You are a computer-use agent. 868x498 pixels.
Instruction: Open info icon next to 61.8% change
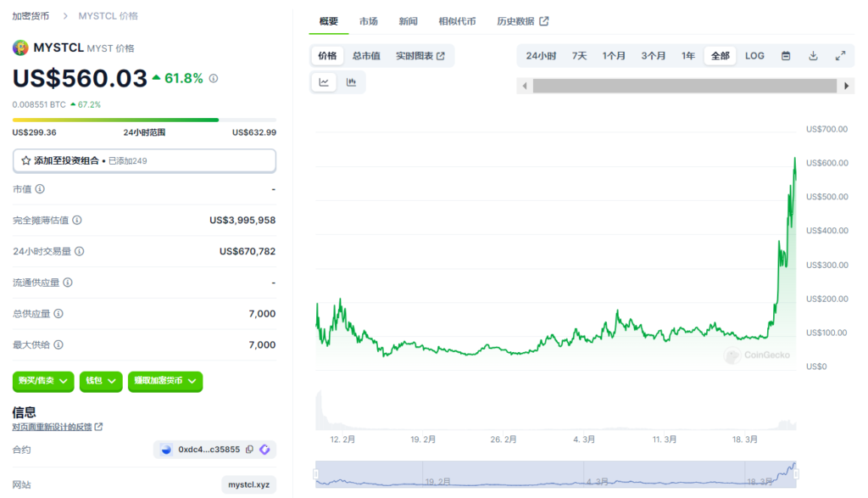214,79
